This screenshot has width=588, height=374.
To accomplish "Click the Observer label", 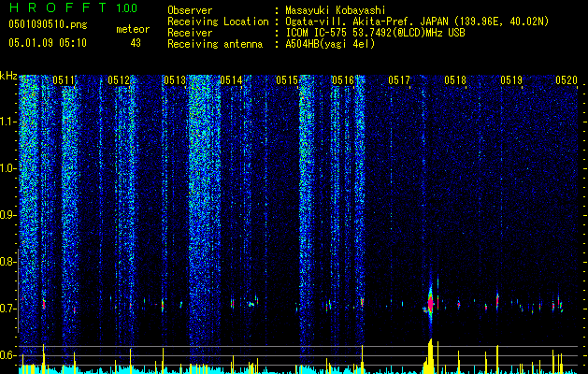I will pos(190,10).
